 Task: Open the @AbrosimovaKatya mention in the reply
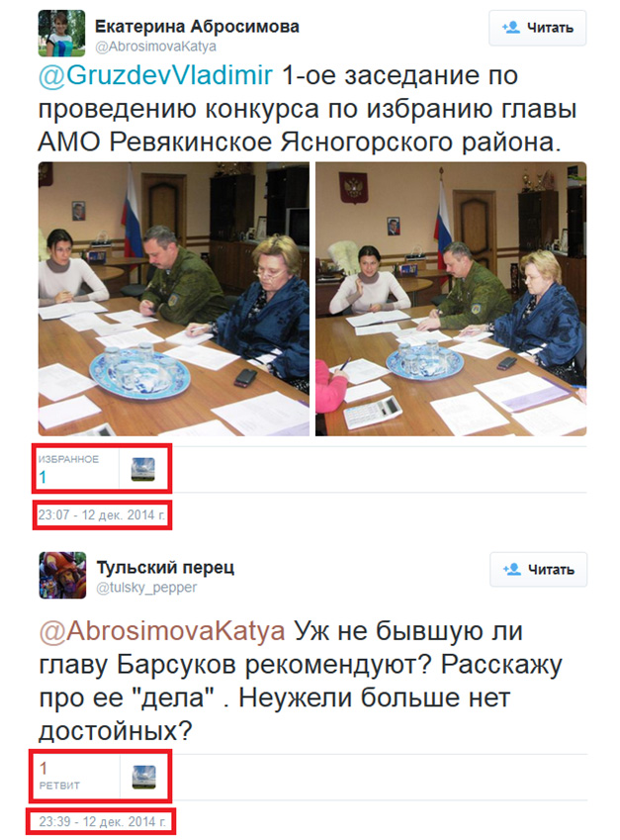162,631
